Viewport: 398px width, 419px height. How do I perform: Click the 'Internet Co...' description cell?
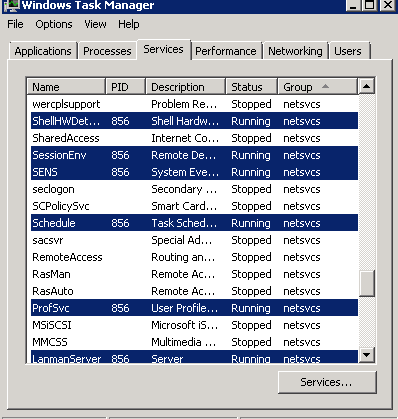coord(185,138)
